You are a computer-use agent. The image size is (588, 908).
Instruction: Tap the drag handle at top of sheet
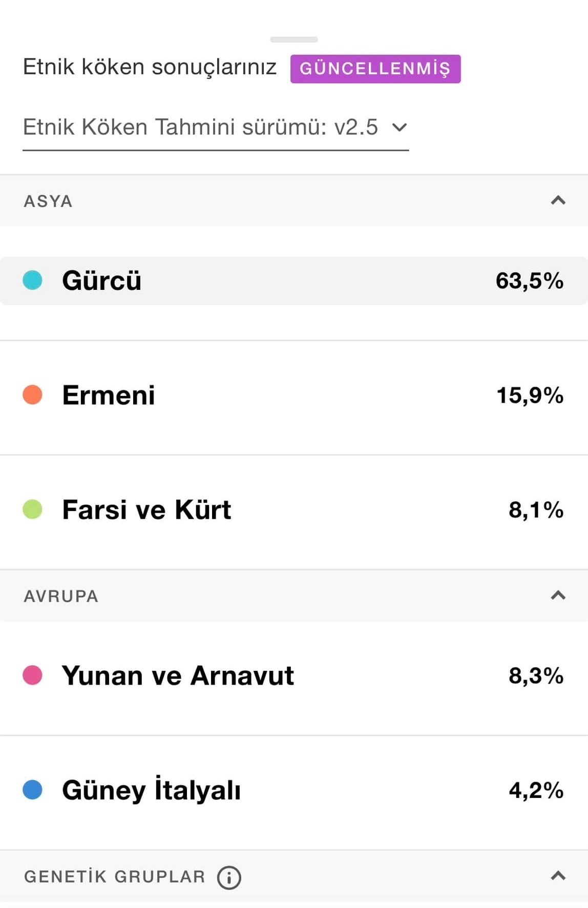[294, 39]
